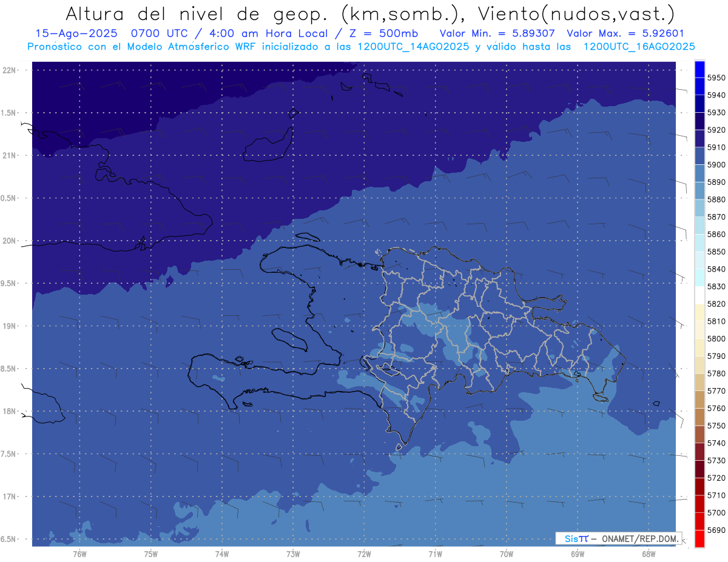
Task: Click the '5950' colorbar value
Action: (716, 78)
